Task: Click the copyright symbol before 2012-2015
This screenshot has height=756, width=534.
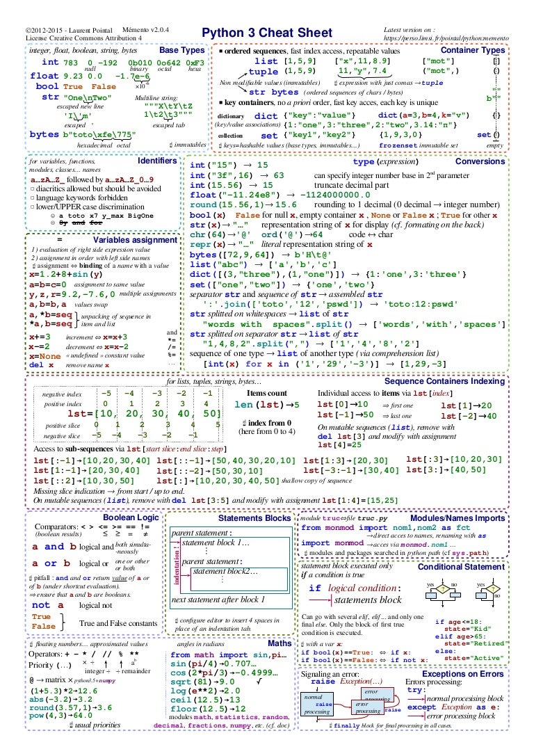Action: coord(28,31)
